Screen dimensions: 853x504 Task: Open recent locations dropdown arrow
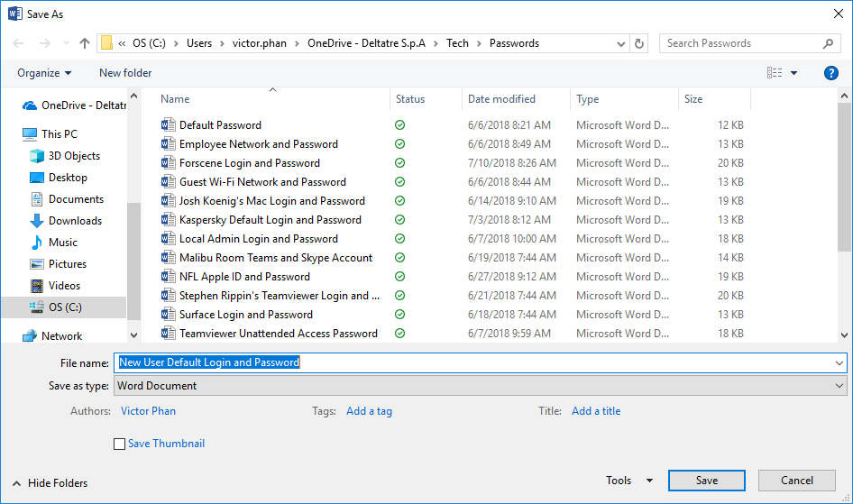coord(66,43)
